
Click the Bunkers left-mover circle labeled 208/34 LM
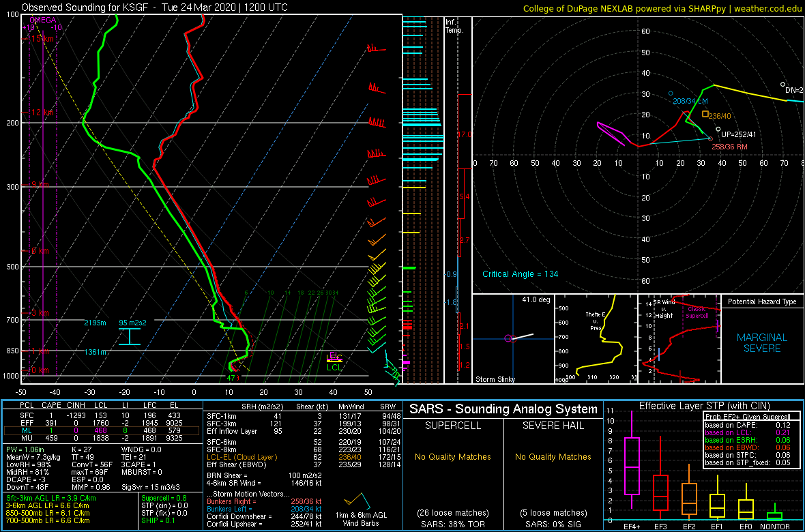[671, 93]
